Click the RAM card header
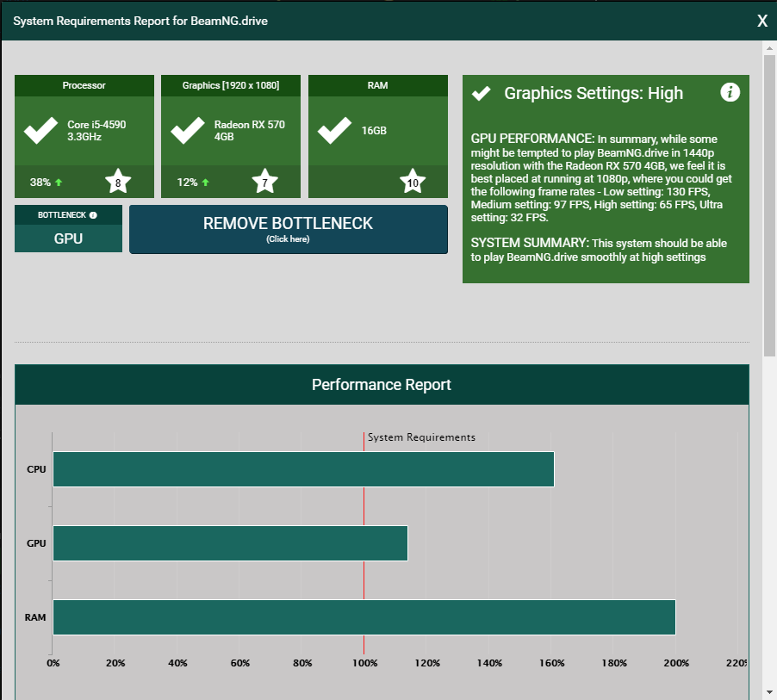The width and height of the screenshot is (777, 700). (378, 86)
